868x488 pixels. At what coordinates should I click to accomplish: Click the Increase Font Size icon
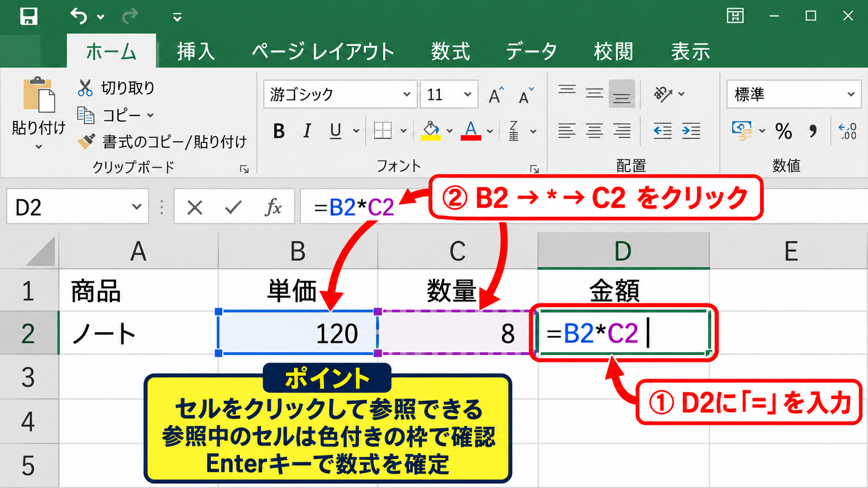coord(496,95)
